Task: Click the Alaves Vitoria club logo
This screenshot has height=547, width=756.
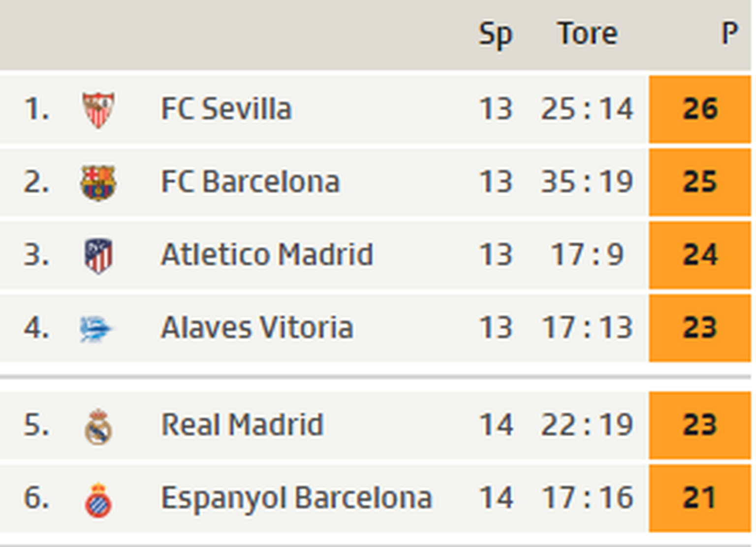Action: point(95,328)
